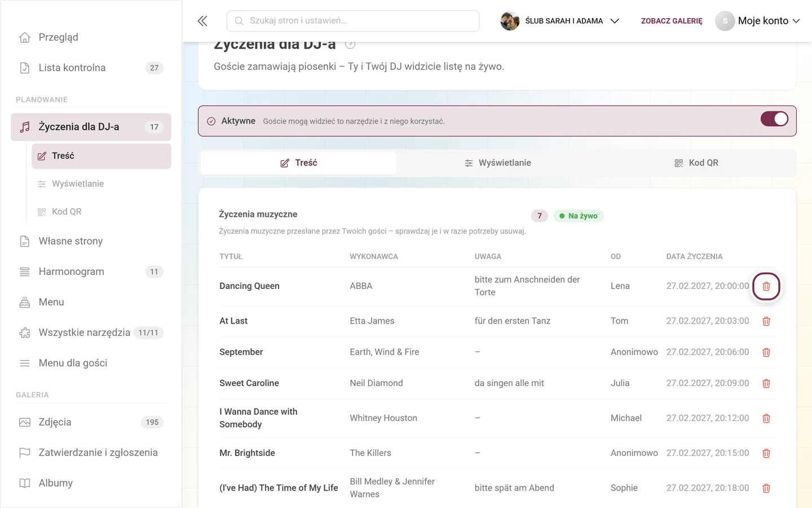Open Zatwierdzanie i zgłoszenia in the sidebar
This screenshot has width=812, height=508.
(90, 453)
